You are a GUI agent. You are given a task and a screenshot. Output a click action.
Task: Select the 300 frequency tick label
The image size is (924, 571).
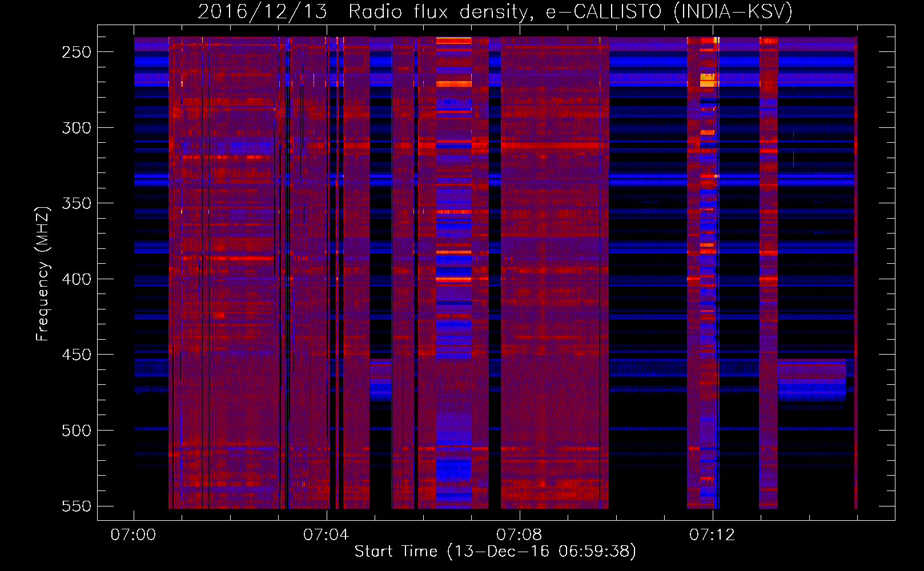point(77,128)
